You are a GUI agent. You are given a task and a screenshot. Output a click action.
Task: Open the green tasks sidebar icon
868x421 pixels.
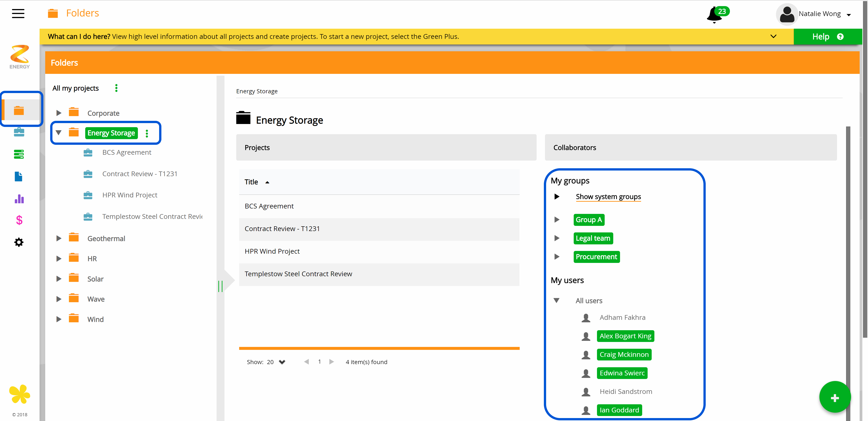point(19,154)
